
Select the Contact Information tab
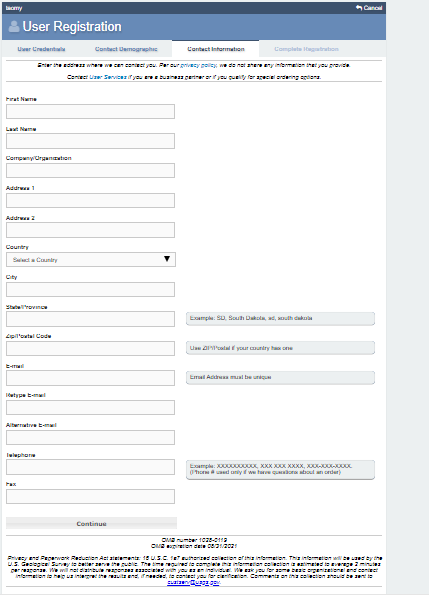coord(216,49)
